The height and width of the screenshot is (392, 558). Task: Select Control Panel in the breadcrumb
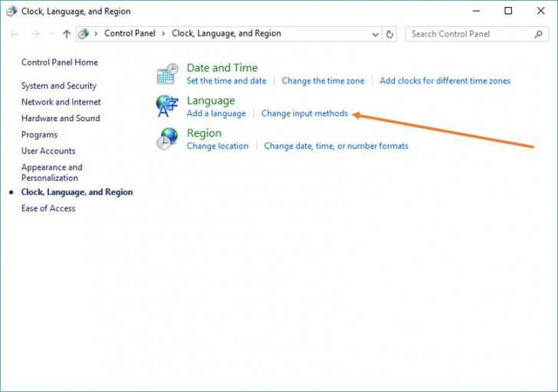pos(130,34)
